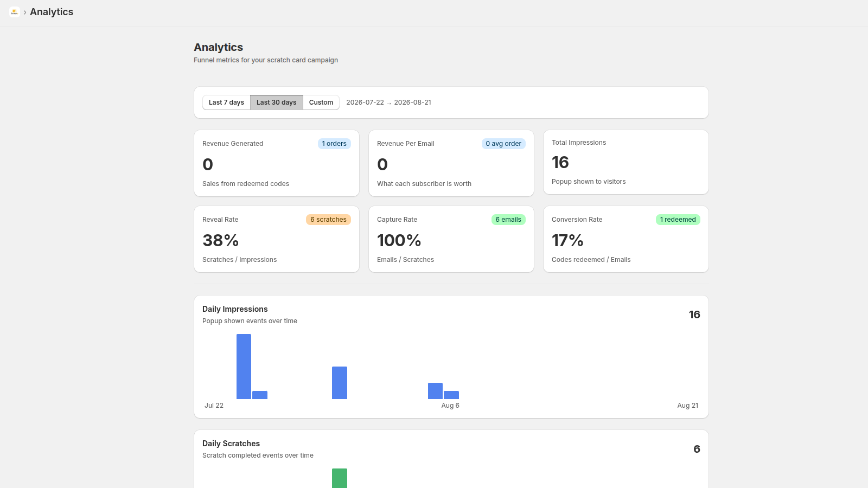Open the Revenue Generated card
The height and width of the screenshot is (488, 868).
coord(277,163)
